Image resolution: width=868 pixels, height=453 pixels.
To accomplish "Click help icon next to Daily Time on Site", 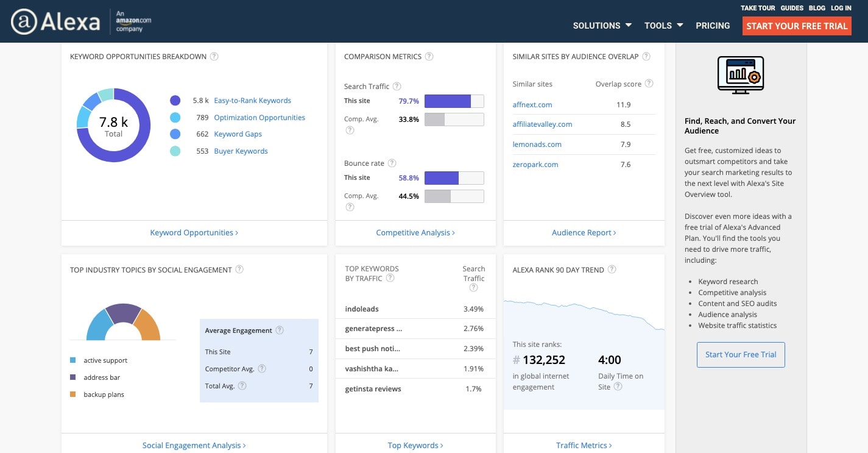I will [618, 387].
